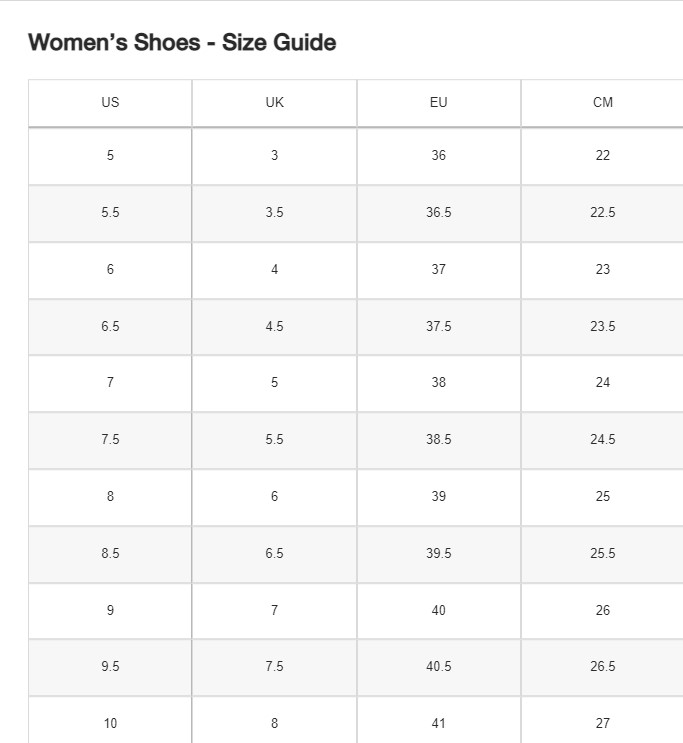Select US size 7 cell
The image size is (683, 743).
[x=110, y=383]
